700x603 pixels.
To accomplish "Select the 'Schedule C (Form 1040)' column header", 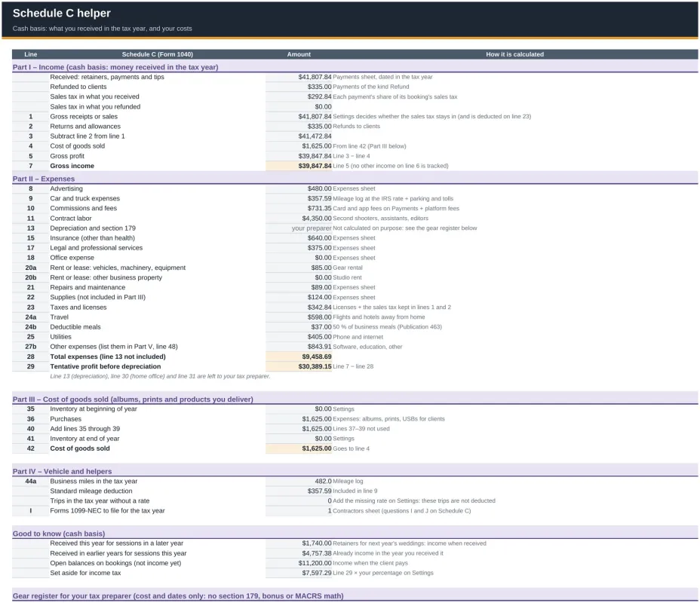I will pyautogui.click(x=157, y=54).
